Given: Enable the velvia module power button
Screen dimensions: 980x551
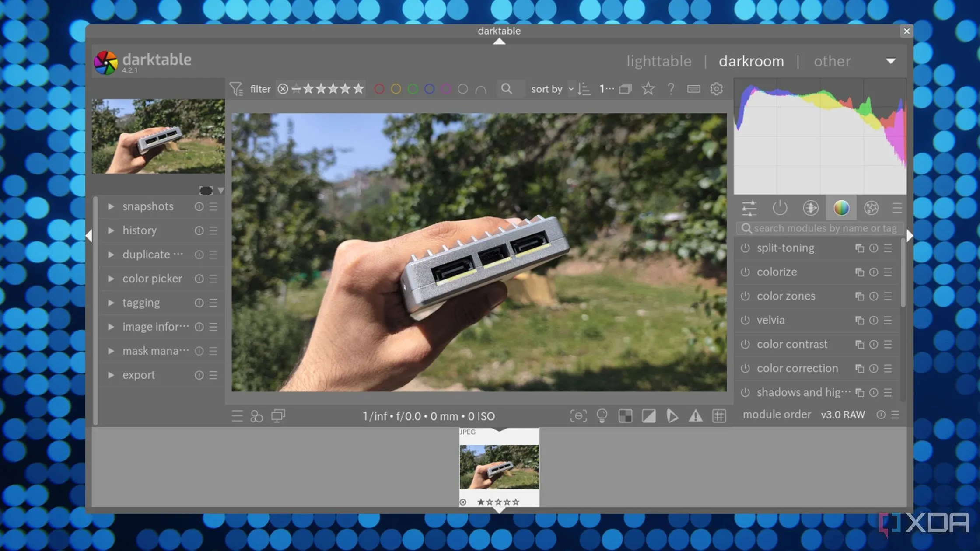Looking at the screenshot, I should click(745, 320).
